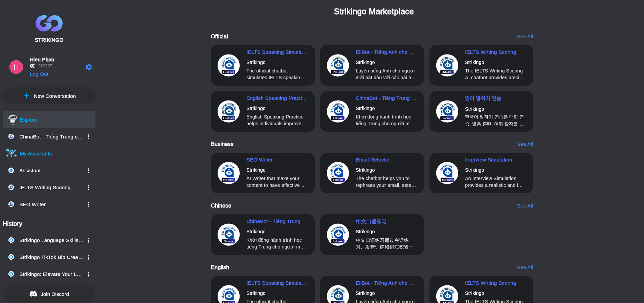Screen dimensions: 644x303
Task: Open options menu for IELTS Writing Scoring
Action: (x=89, y=188)
